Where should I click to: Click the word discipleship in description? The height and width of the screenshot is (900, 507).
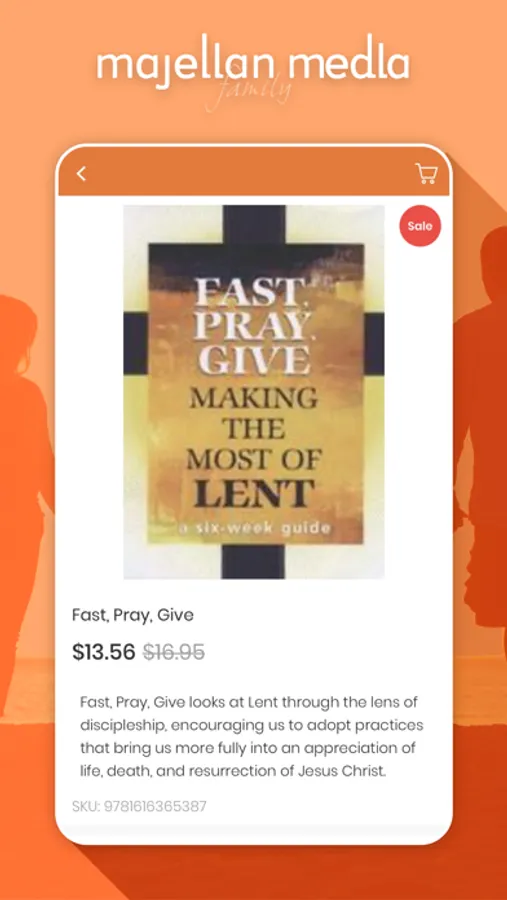[122, 725]
